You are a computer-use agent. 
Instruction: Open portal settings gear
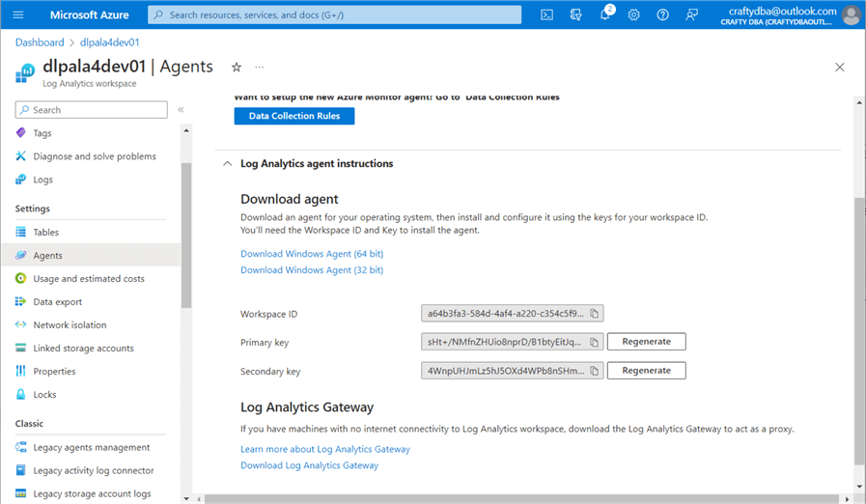(633, 14)
